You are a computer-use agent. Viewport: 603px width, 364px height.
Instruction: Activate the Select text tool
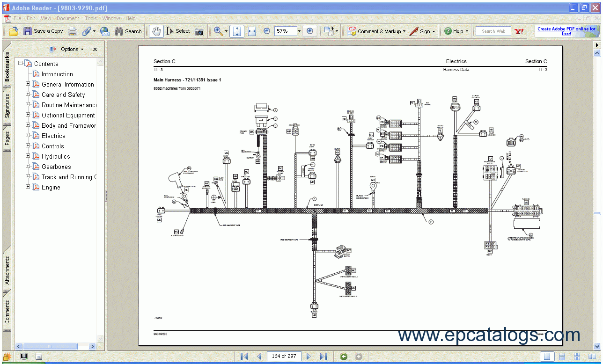click(178, 31)
